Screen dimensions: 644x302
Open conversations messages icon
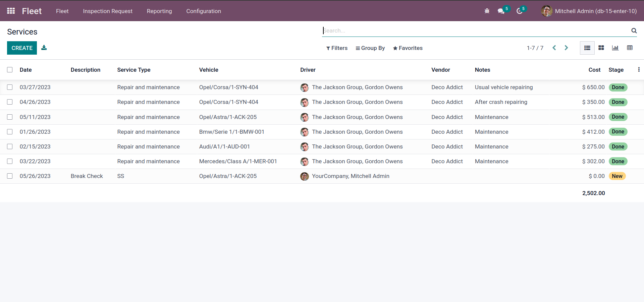point(501,11)
